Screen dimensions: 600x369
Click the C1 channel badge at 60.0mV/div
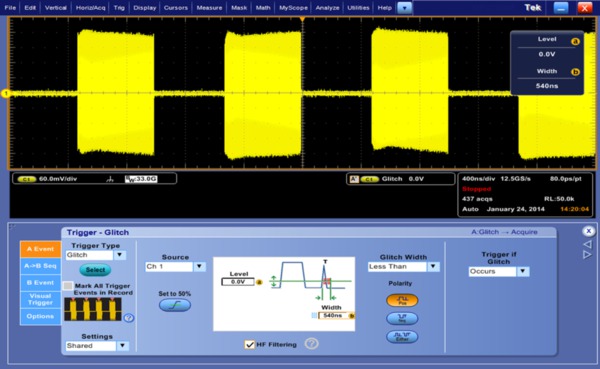[26, 179]
